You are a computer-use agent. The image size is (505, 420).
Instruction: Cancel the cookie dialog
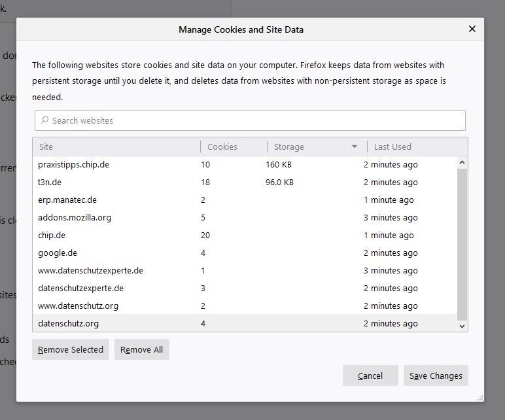(370, 376)
